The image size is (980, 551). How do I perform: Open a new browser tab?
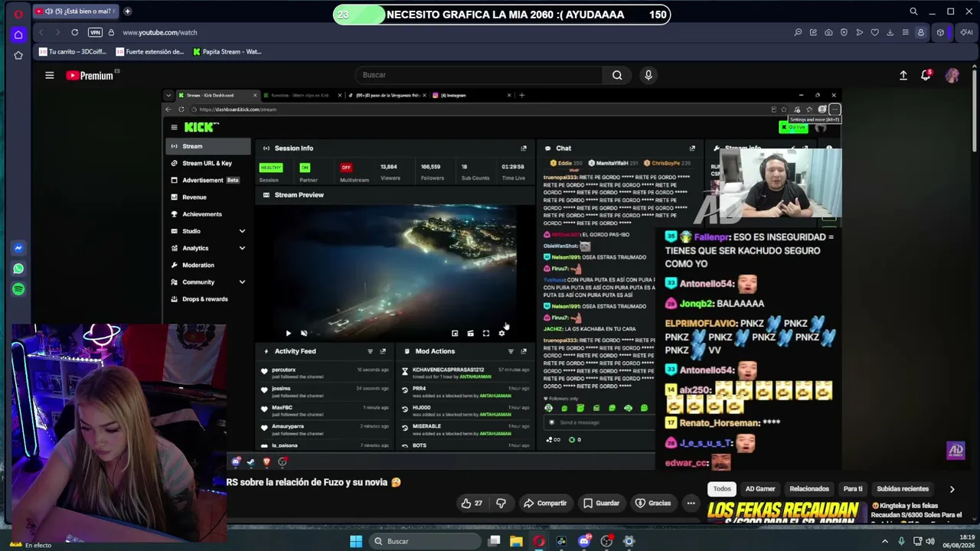pyautogui.click(x=127, y=11)
